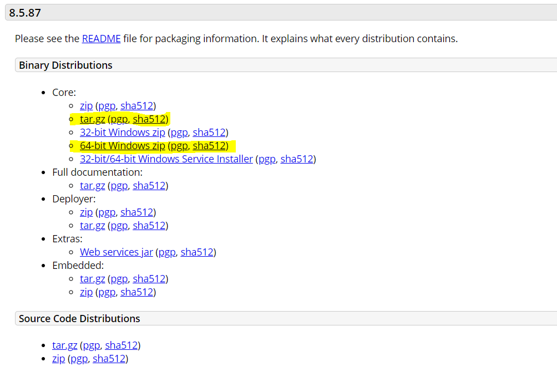The image size is (557, 392).
Task: Open pgp signature for Core zip
Action: point(107,106)
